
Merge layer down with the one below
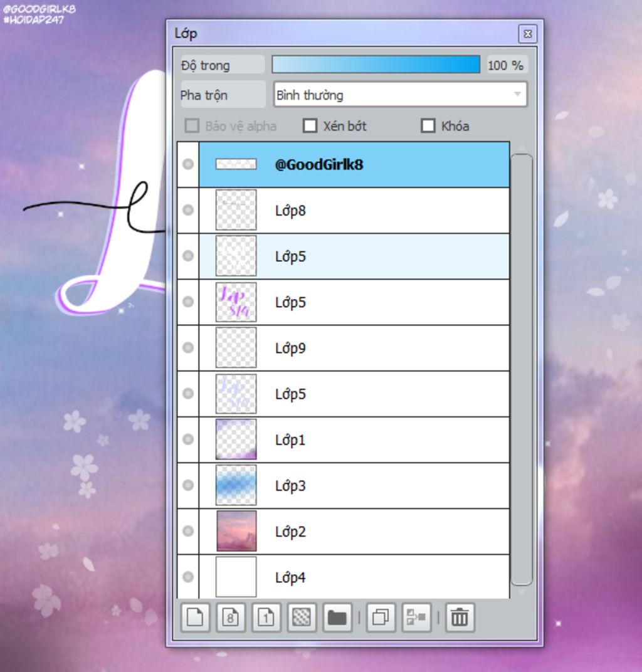(x=416, y=617)
